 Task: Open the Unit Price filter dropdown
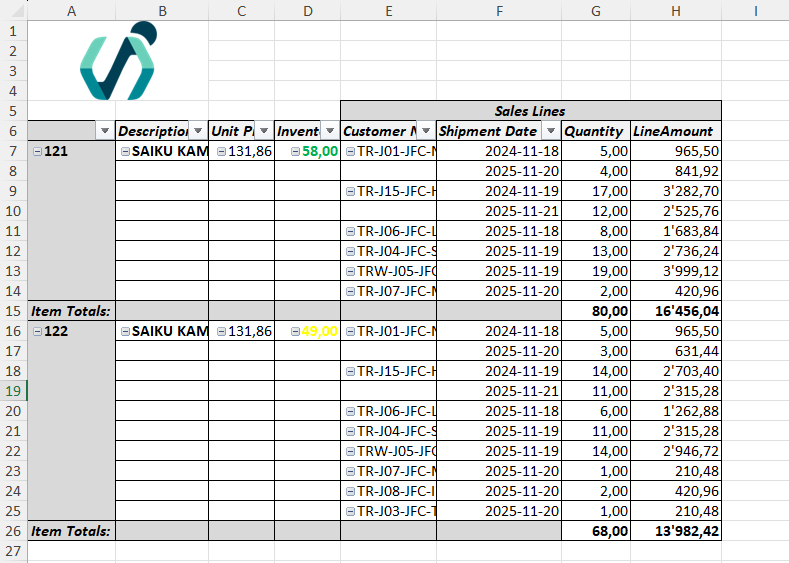pyautogui.click(x=263, y=131)
